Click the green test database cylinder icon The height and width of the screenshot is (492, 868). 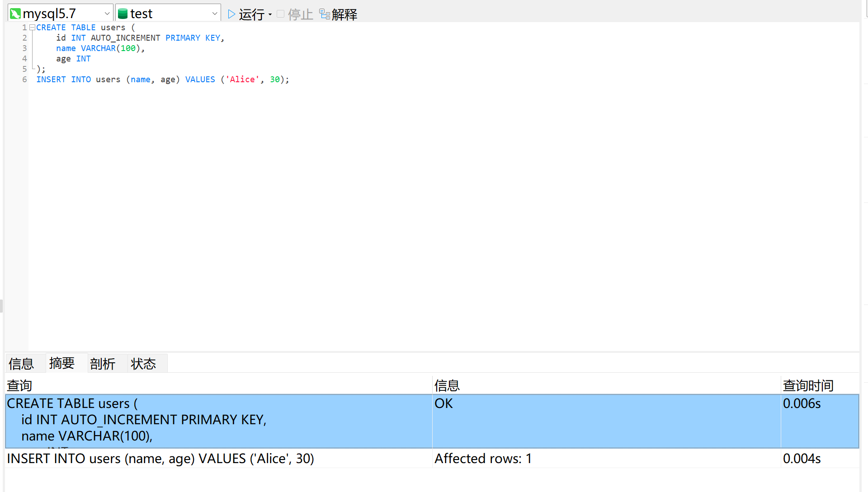(x=123, y=14)
